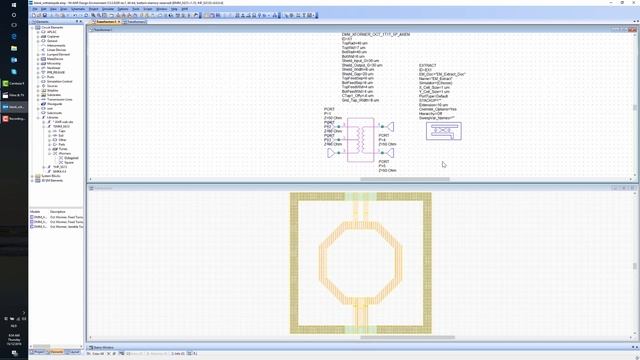The width and height of the screenshot is (640, 360).
Task: Click the Open Project toolbar icon
Action: pos(39,15)
